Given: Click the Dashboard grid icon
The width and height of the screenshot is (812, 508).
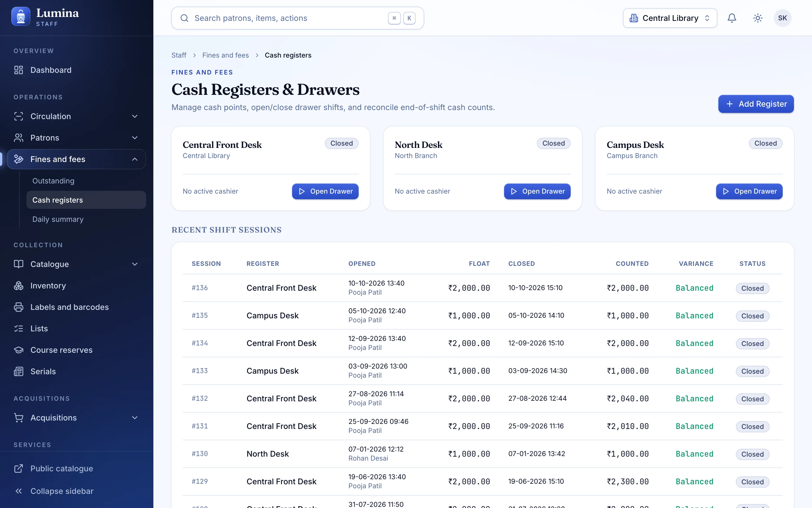Looking at the screenshot, I should [x=18, y=70].
